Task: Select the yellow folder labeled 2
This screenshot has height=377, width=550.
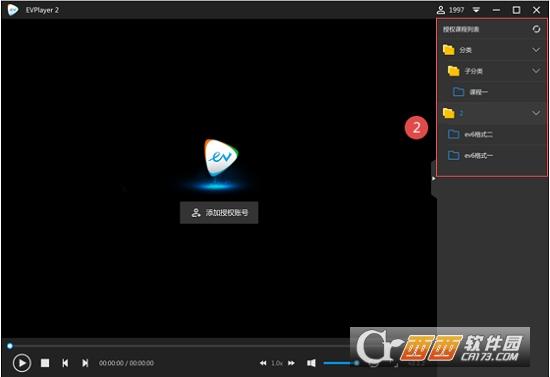Action: tap(492, 113)
